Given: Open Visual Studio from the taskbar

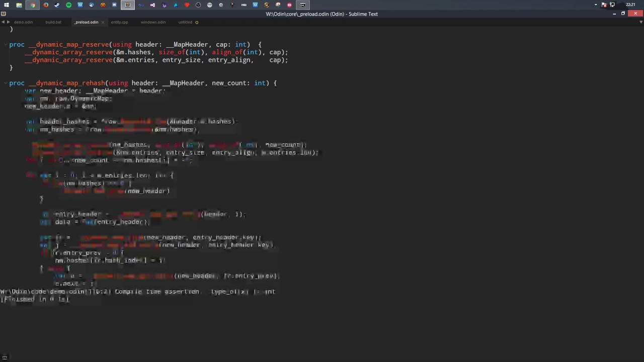Looking at the screenshot, I should click(152, 5).
